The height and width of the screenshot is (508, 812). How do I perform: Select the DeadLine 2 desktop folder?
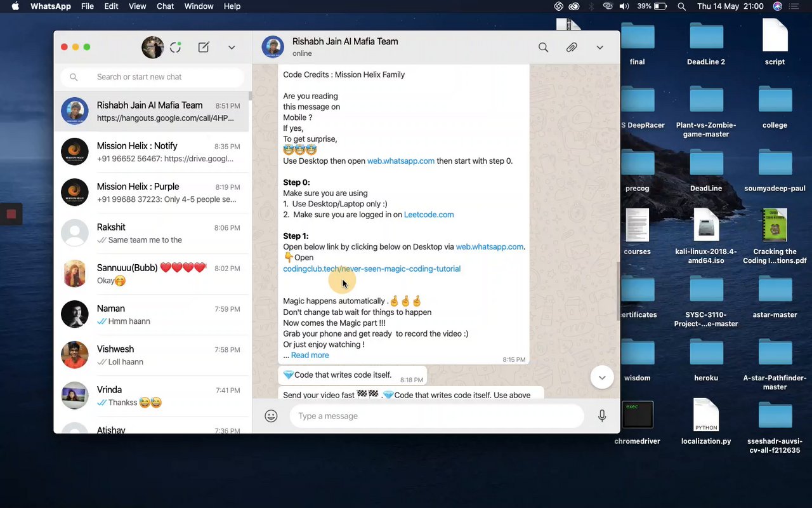click(x=706, y=44)
